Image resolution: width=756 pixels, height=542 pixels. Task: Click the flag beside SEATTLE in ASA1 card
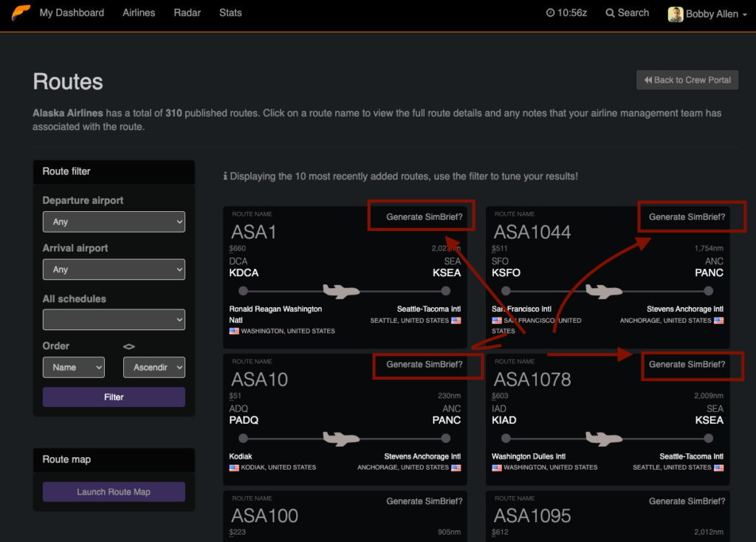pyautogui.click(x=456, y=320)
